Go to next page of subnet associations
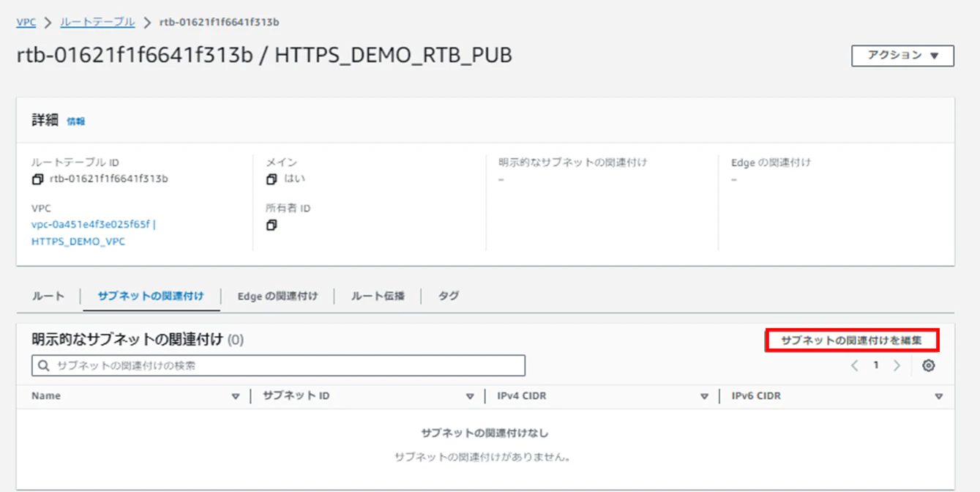This screenshot has height=492, width=980. point(897,365)
